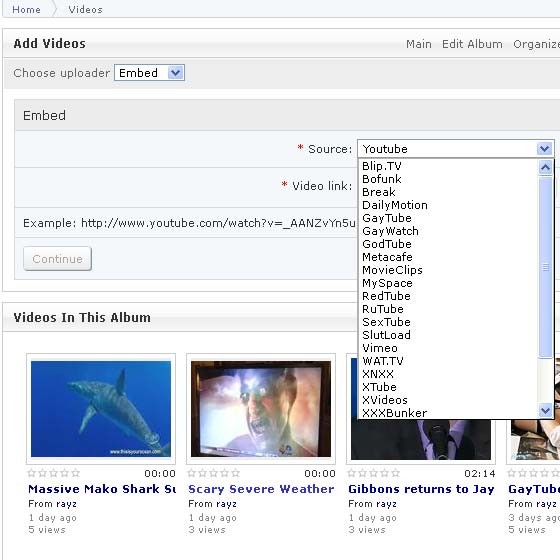Image resolution: width=560 pixels, height=560 pixels.
Task: Click the Gibbons returns to Jay title link
Action: pos(421,489)
